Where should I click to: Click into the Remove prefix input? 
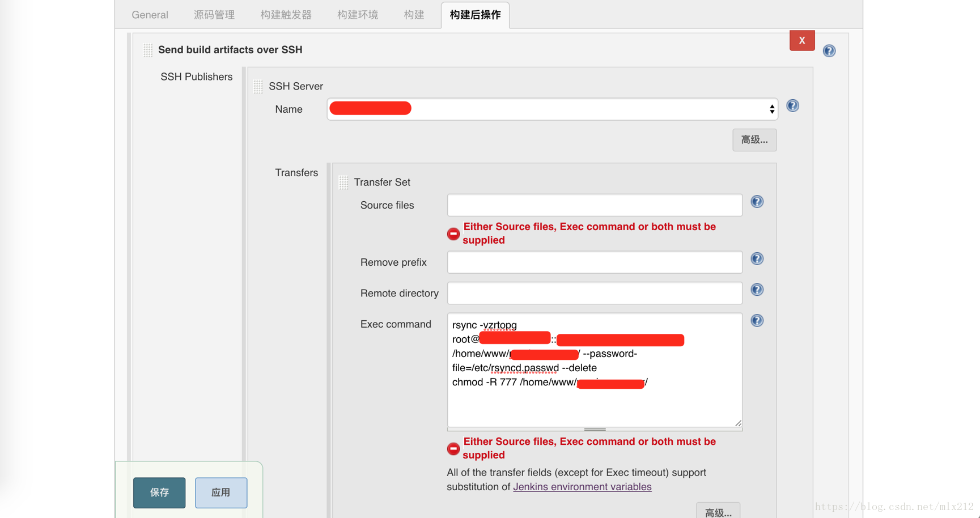595,262
